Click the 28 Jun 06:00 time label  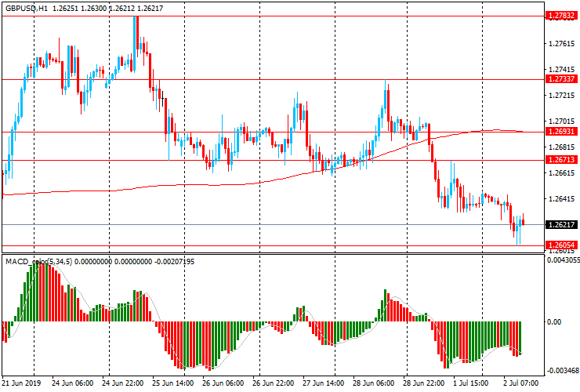pos(374,383)
